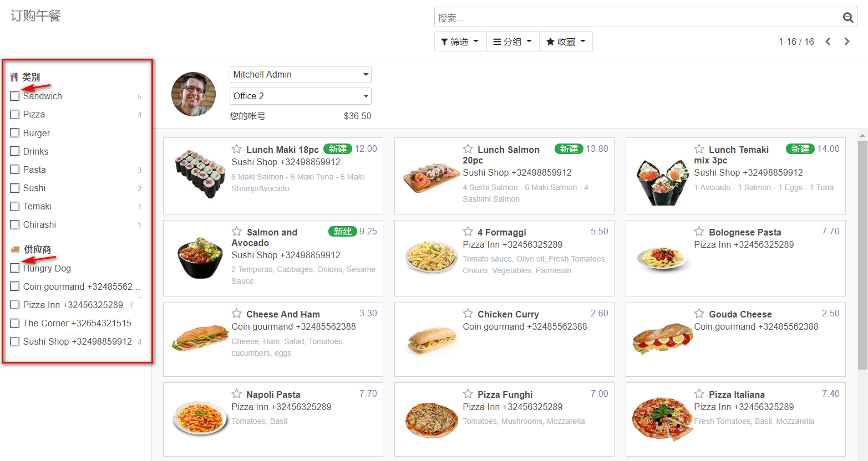This screenshot has height=461, width=868.
Task: Star the Chicken Curry sandwich
Action: coord(468,314)
